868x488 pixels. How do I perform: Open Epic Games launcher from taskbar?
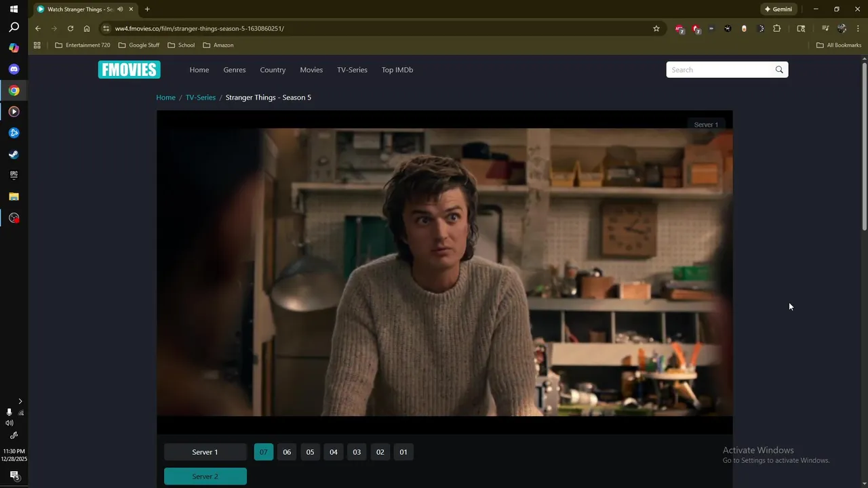coord(14,175)
